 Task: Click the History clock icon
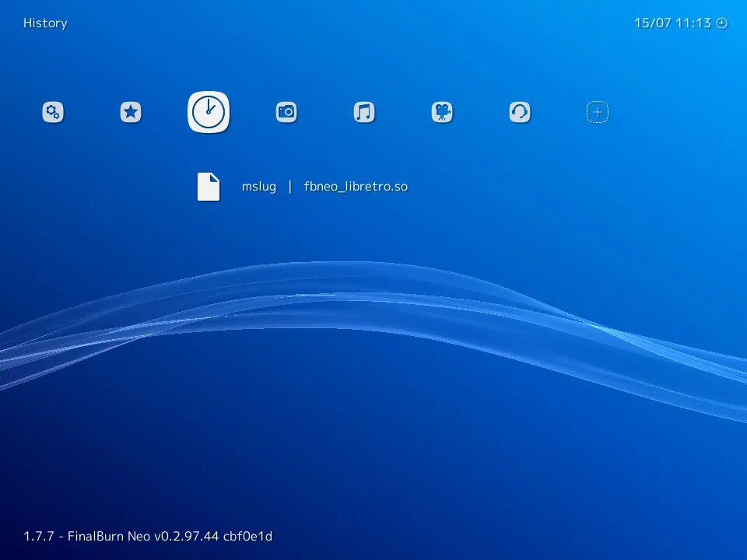tap(208, 112)
